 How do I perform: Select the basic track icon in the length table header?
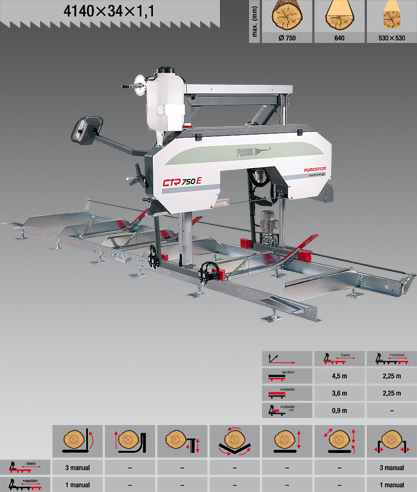[x=339, y=359]
